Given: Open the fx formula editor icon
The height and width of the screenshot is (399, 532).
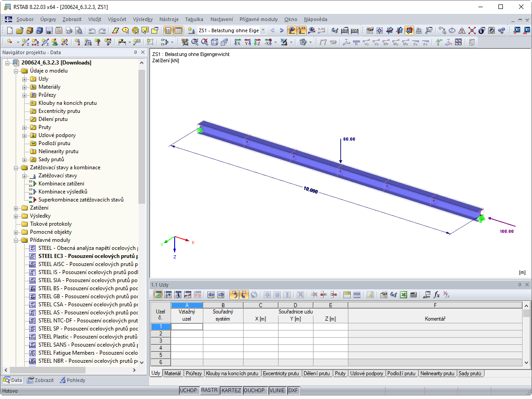Looking at the screenshot, I should 437,295.
